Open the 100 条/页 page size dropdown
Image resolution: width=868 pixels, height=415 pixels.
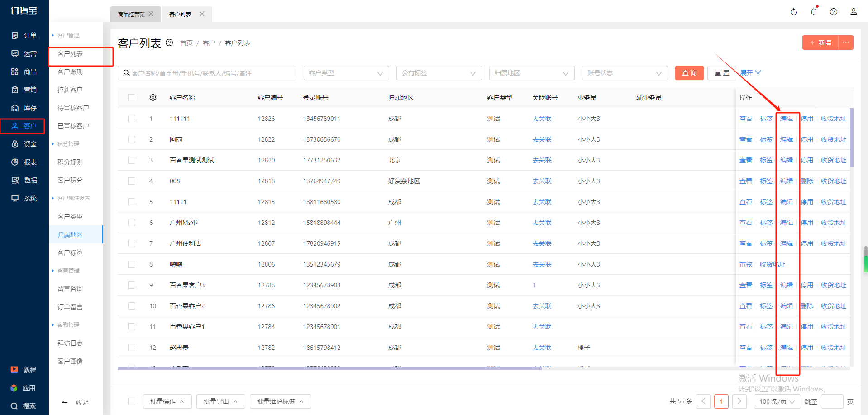[x=777, y=401]
